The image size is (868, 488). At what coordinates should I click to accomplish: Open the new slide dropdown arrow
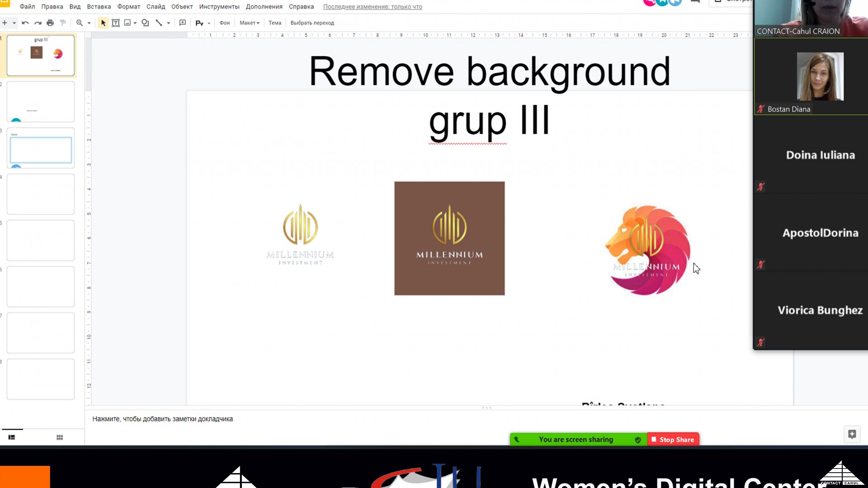coord(14,23)
